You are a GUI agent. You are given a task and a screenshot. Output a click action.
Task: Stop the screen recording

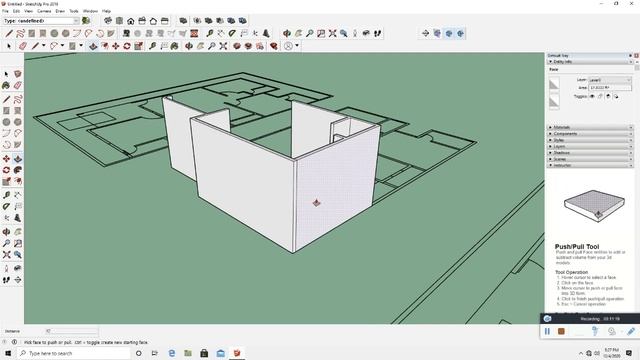point(561,331)
